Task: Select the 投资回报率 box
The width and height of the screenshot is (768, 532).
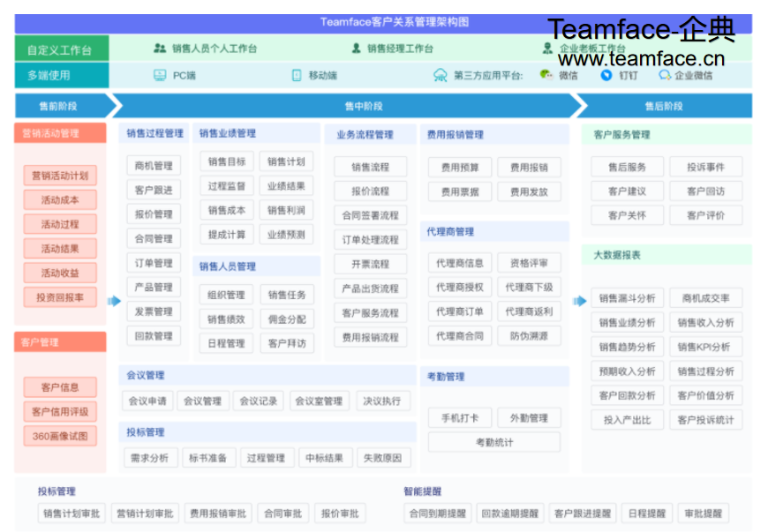Action: [x=60, y=297]
